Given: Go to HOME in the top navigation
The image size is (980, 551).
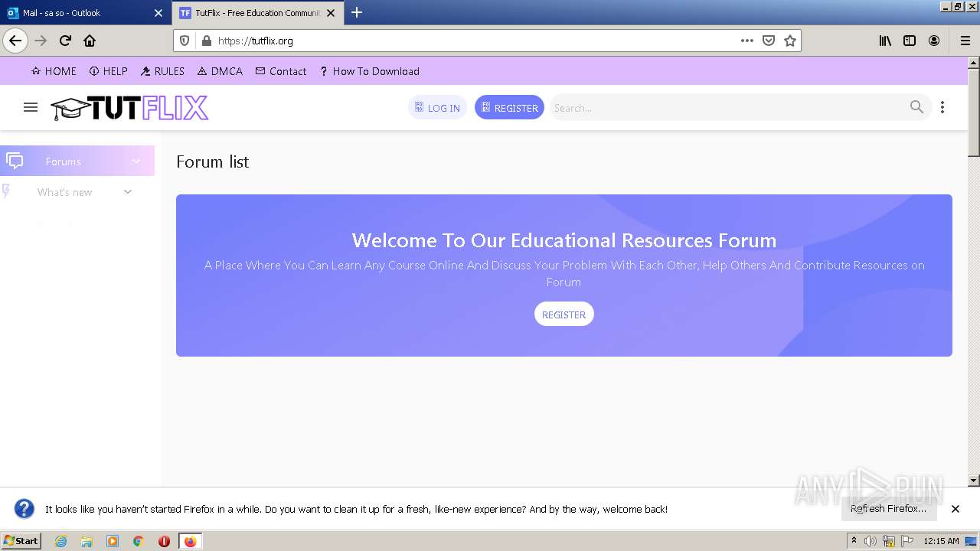Looking at the screenshot, I should [54, 71].
